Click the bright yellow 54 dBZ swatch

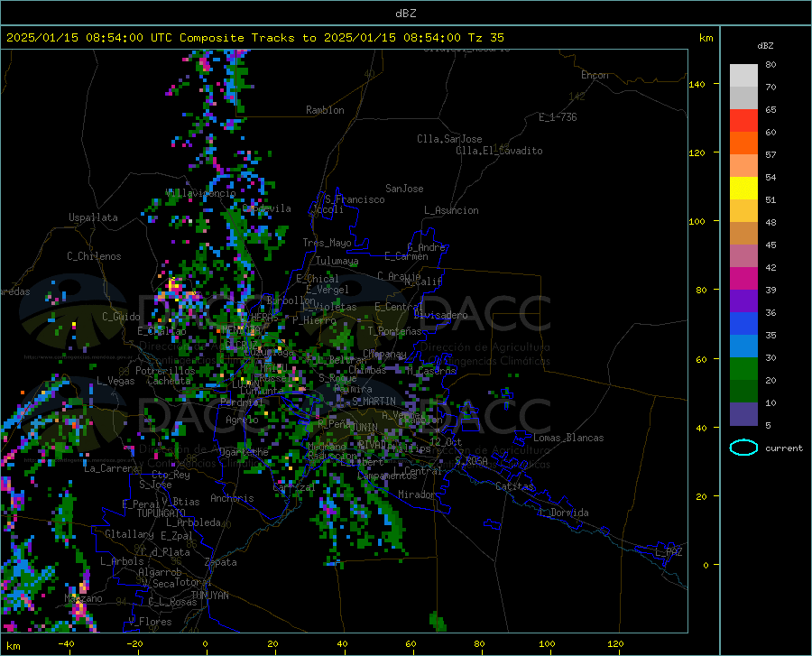(x=743, y=189)
